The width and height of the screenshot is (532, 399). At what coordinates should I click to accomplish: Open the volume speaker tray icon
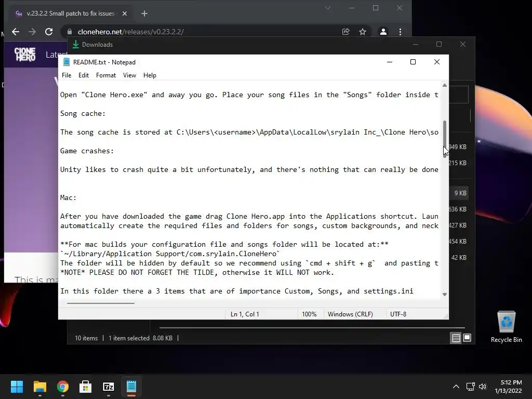(483, 387)
